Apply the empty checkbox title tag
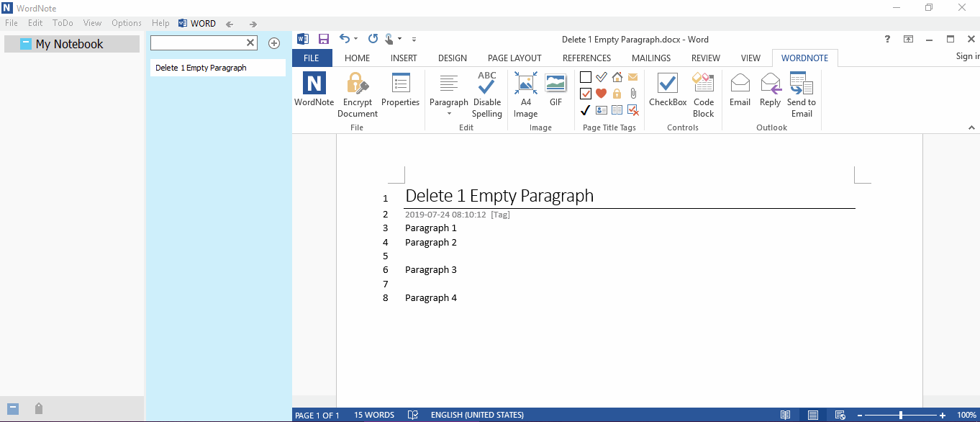The image size is (980, 422). 585,77
